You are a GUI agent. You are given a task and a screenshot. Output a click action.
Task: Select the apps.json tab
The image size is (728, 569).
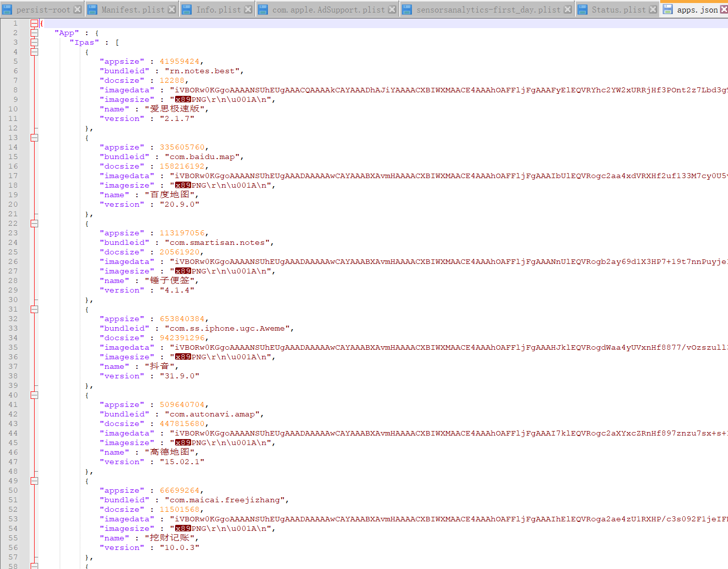[x=697, y=10]
